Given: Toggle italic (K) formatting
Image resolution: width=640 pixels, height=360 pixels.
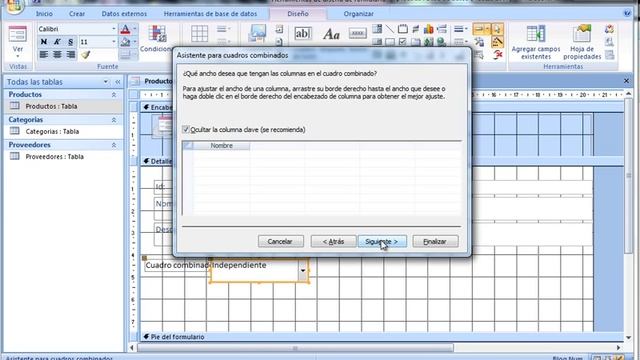Looking at the screenshot, I should pos(57,42).
